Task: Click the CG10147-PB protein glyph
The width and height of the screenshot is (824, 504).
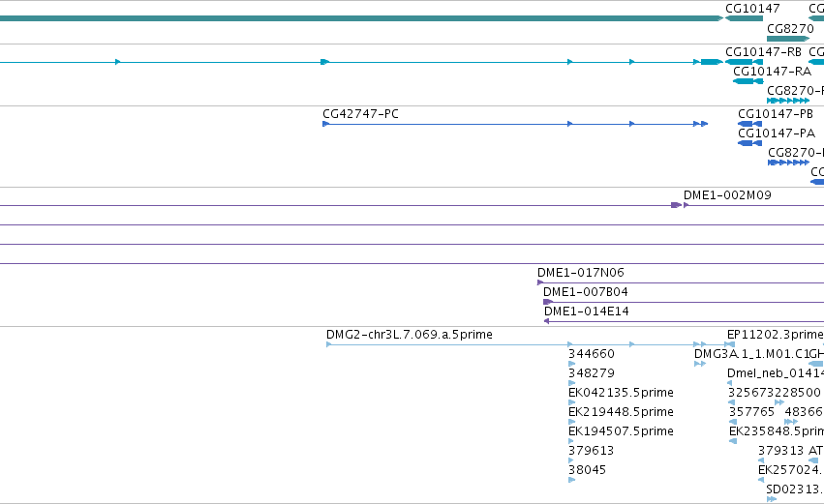Action: (x=749, y=124)
